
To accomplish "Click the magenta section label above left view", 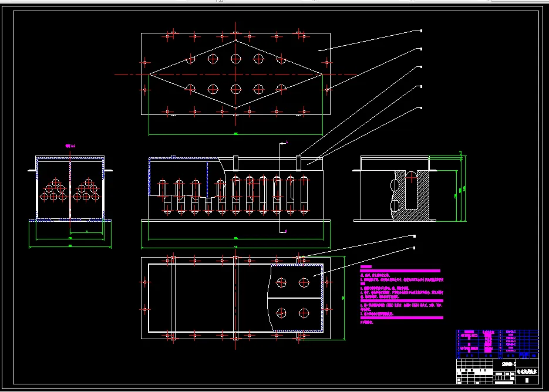I will pyautogui.click(x=70, y=146).
